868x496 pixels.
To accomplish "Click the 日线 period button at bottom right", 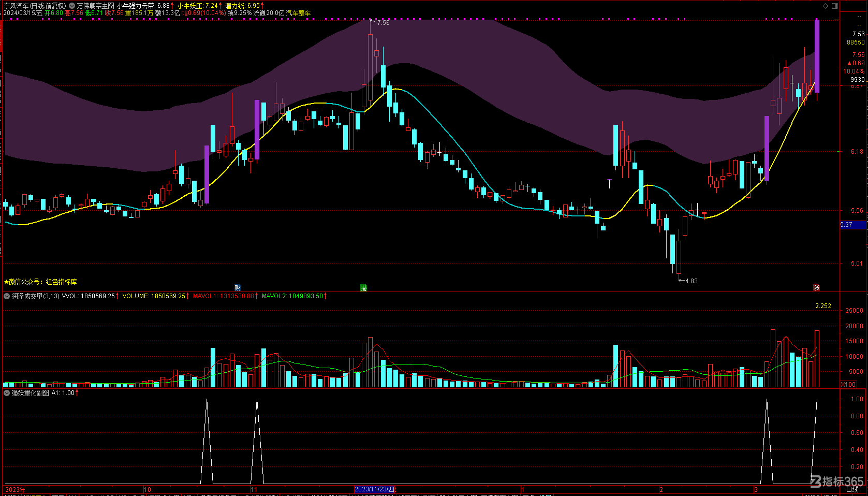I will click(852, 489).
